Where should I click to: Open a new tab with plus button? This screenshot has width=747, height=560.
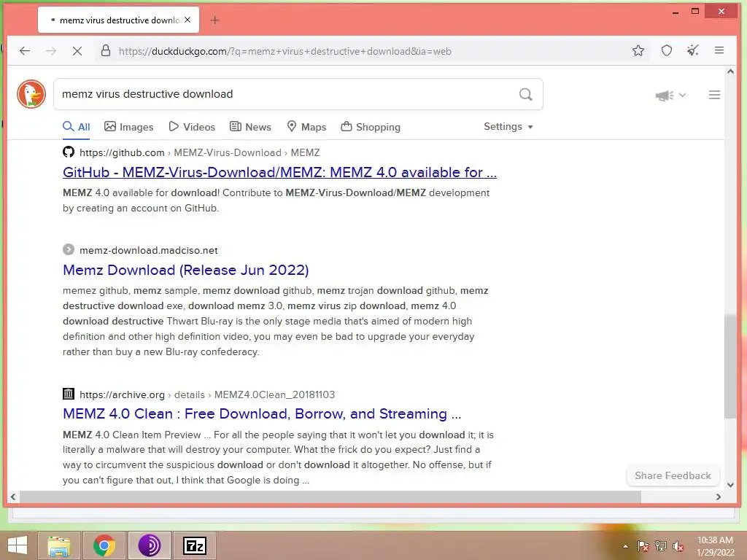215,20
